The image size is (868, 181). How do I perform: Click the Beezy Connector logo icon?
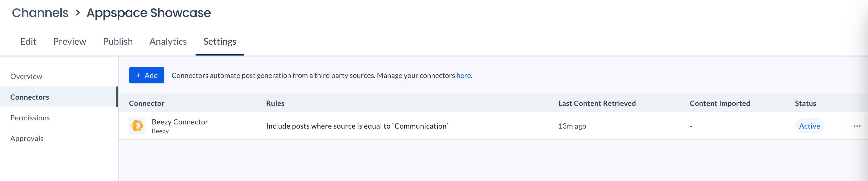tap(137, 126)
